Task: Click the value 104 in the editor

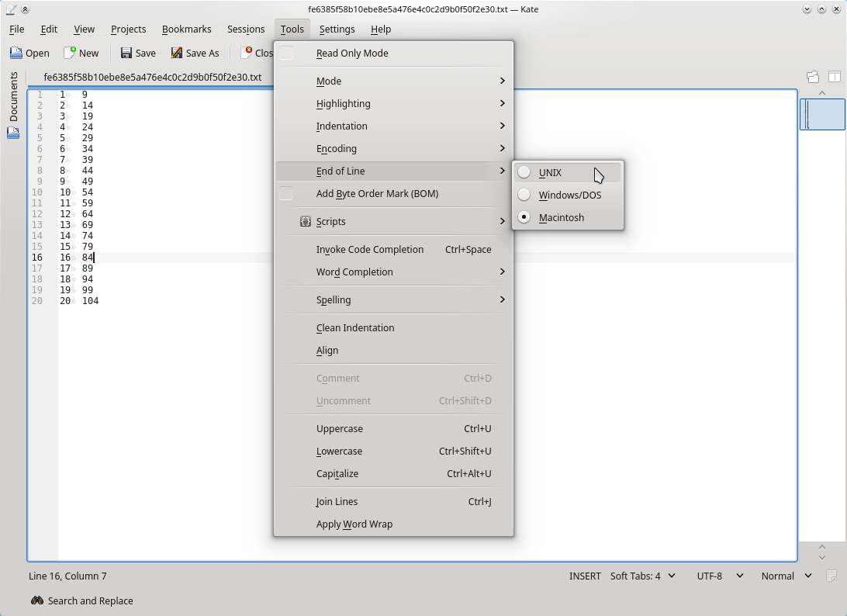Action: click(90, 301)
